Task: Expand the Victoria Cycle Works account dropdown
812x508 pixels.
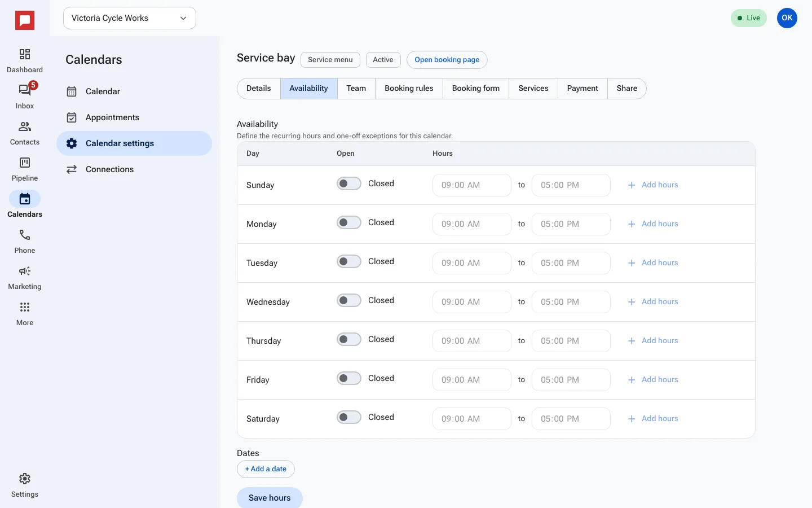Action: point(130,18)
